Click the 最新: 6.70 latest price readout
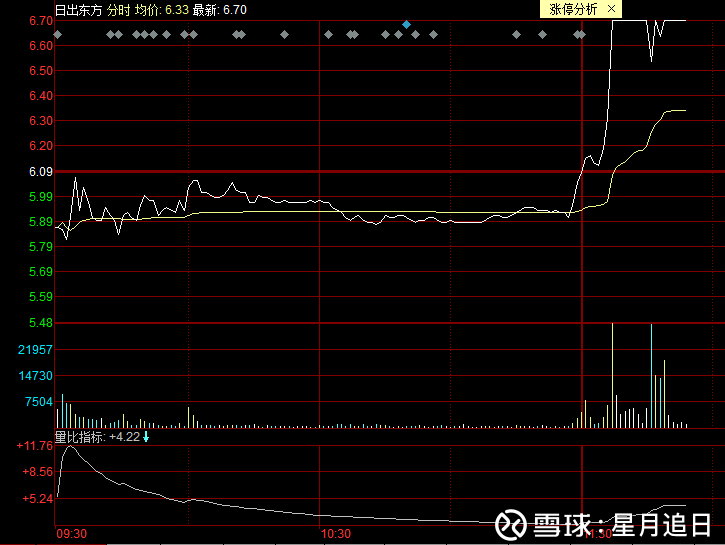This screenshot has width=725, height=545. [x=220, y=10]
